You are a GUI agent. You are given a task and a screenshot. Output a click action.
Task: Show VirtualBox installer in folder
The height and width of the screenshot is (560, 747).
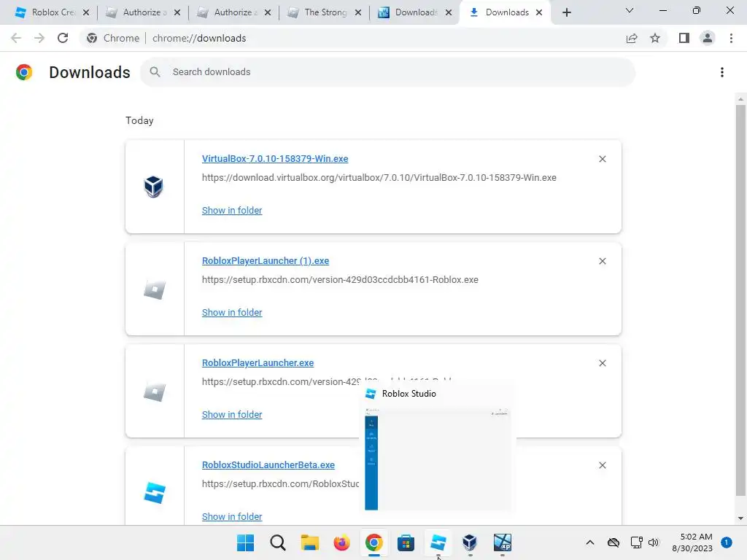point(232,211)
